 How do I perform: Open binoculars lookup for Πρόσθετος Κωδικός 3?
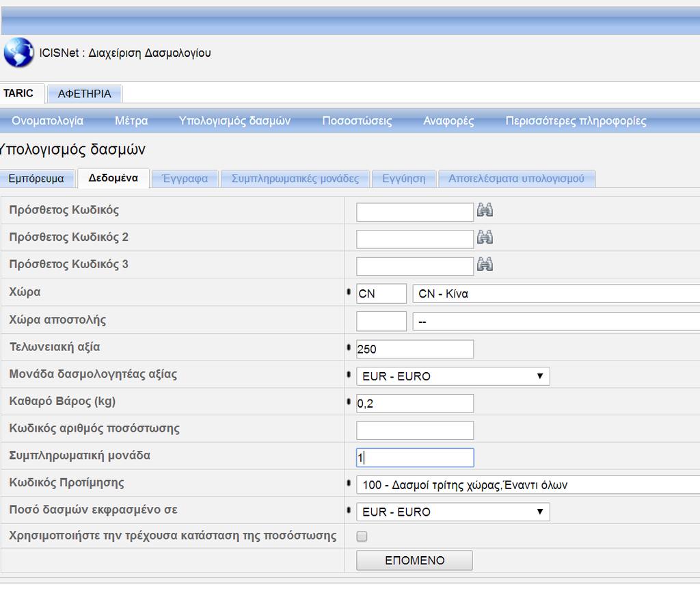click(x=485, y=264)
